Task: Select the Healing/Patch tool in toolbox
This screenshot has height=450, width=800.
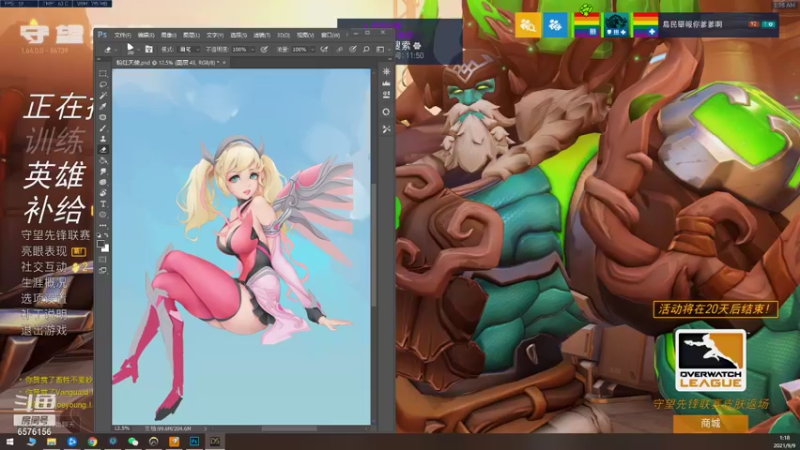Action: click(103, 117)
